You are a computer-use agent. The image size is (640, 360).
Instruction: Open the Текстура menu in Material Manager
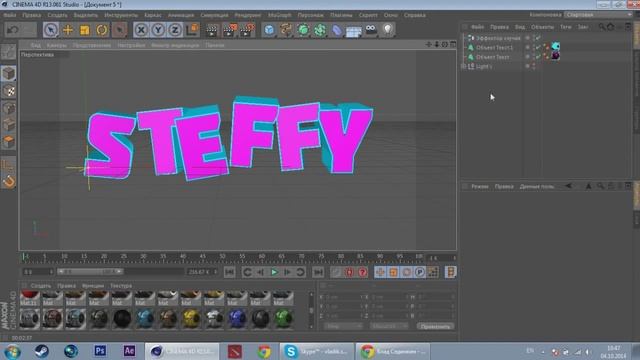point(121,286)
